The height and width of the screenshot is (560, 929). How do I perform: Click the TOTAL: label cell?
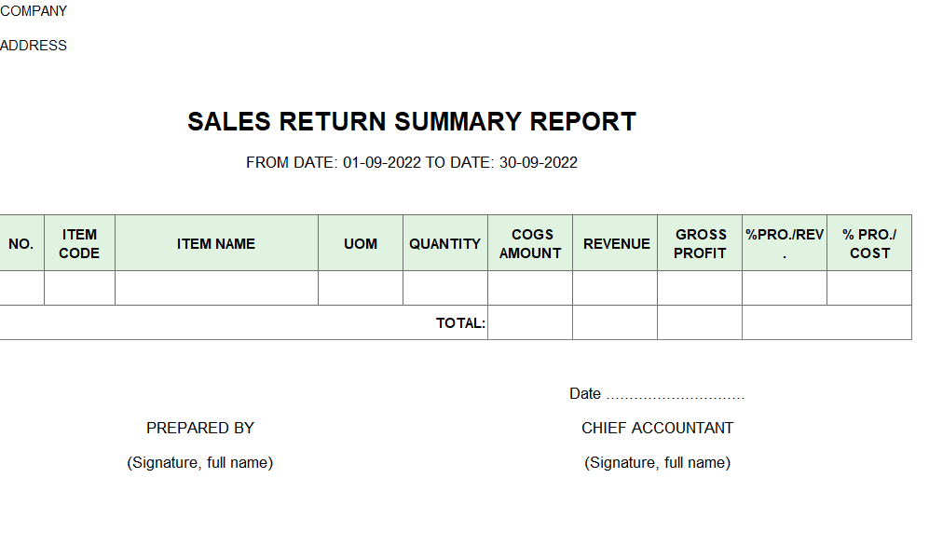[243, 323]
